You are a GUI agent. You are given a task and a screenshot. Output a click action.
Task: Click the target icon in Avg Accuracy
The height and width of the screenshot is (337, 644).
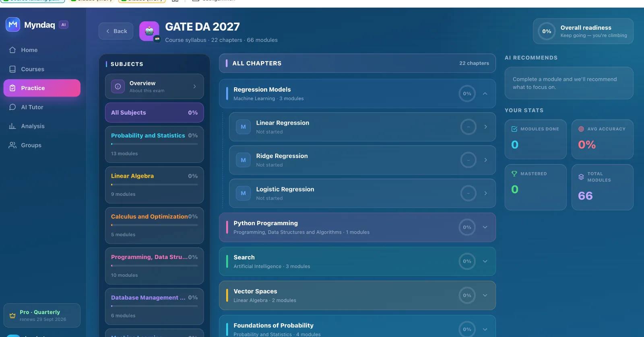[x=581, y=129]
